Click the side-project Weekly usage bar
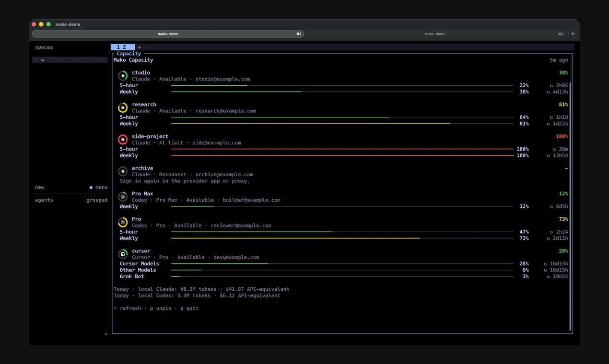This screenshot has width=609, height=364. click(x=342, y=155)
